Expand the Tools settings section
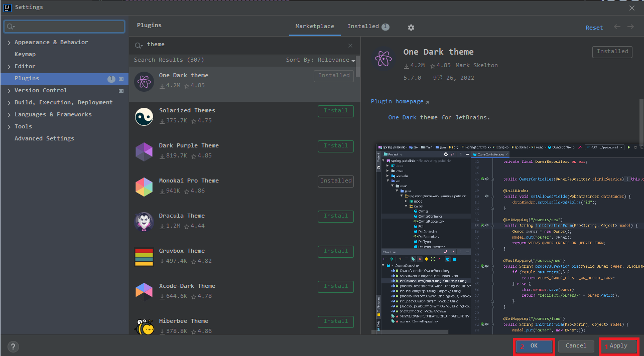The width and height of the screenshot is (644, 356). 9,127
